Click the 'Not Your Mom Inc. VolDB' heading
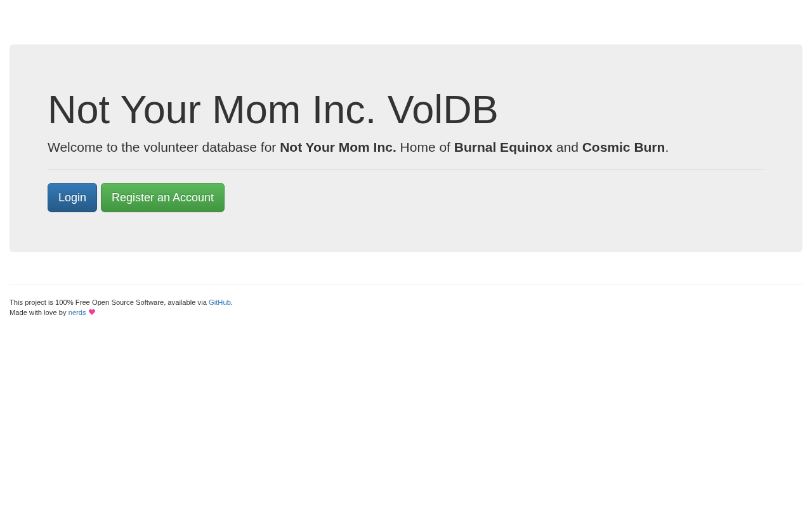 pyautogui.click(x=273, y=109)
